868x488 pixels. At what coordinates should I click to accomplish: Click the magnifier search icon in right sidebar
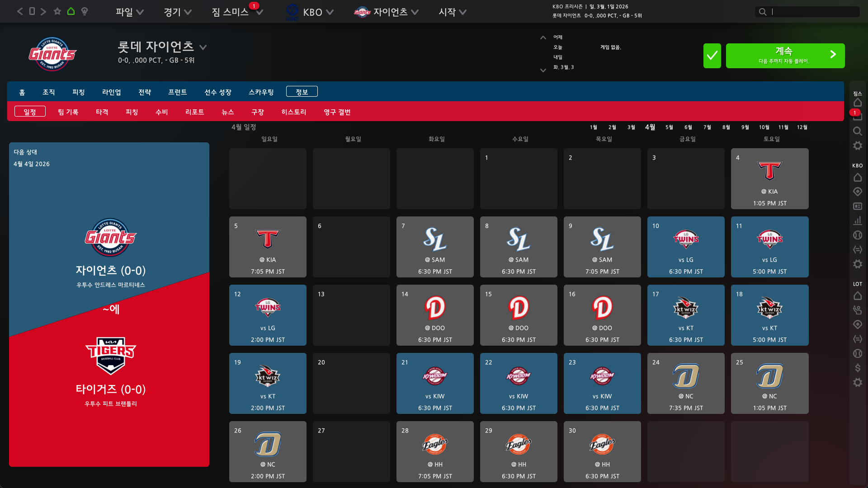click(857, 131)
